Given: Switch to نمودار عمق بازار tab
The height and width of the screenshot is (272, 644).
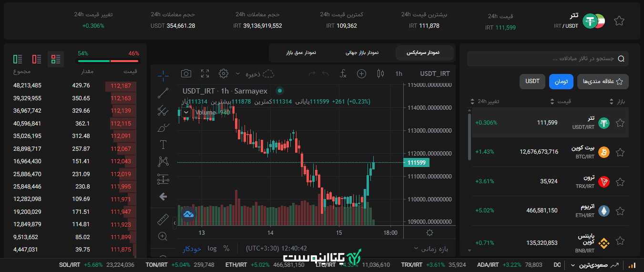Looking at the screenshot, I should coord(301,52).
